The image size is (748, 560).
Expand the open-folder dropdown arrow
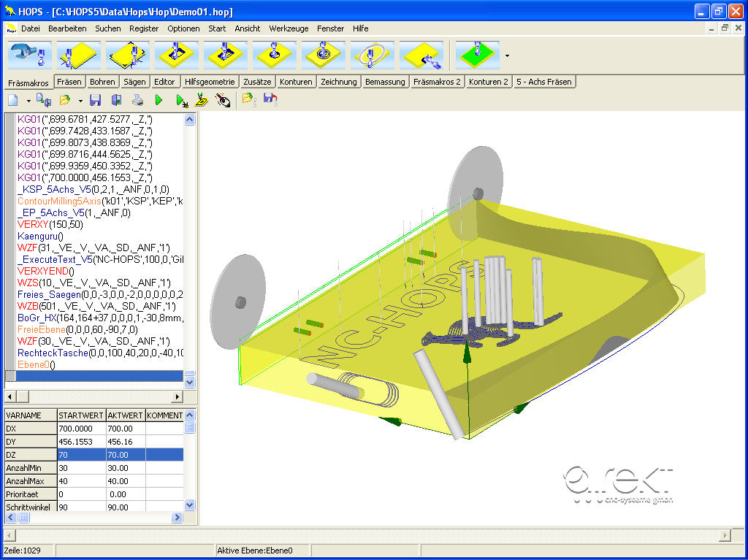80,101
